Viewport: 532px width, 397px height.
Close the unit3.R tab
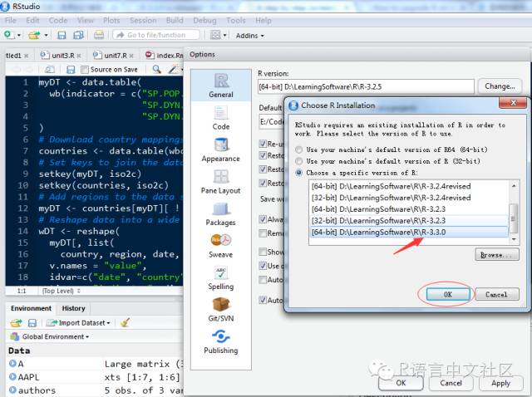[79, 56]
